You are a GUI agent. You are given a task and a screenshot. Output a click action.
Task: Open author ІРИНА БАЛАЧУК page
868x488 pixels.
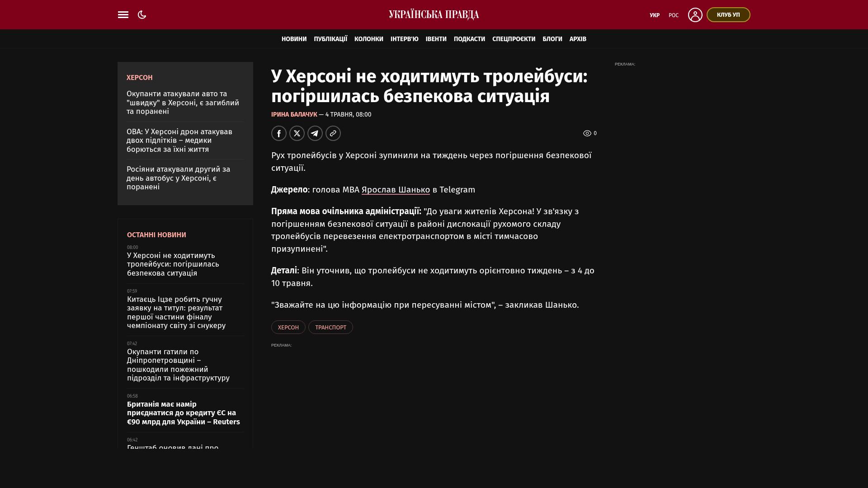point(294,115)
